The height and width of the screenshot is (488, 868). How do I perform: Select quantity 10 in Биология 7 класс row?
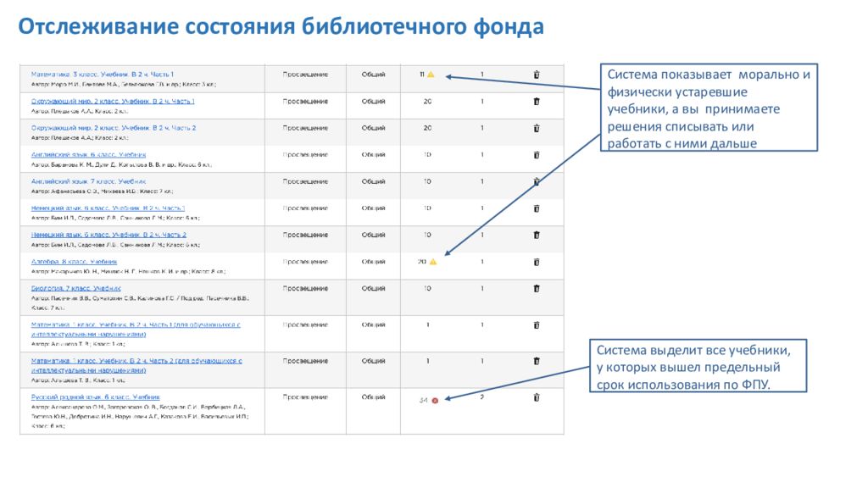point(427,288)
